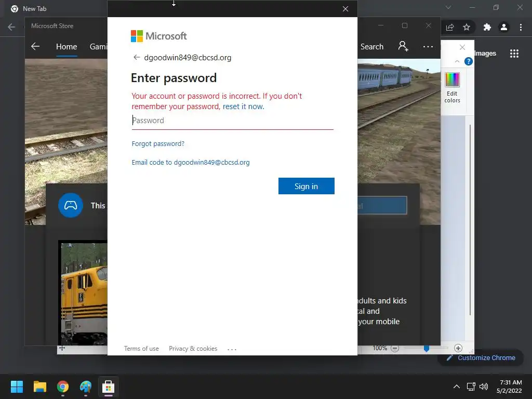Click Chrome icon on taskbar
Image resolution: width=532 pixels, height=399 pixels.
tap(63, 387)
